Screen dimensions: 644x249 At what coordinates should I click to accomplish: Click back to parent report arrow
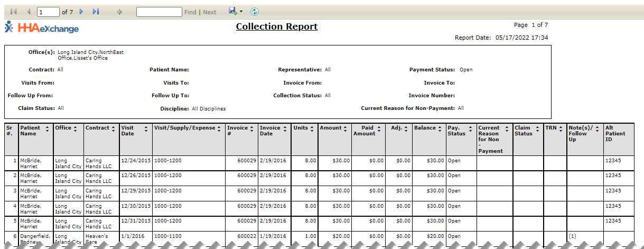pyautogui.click(x=119, y=12)
